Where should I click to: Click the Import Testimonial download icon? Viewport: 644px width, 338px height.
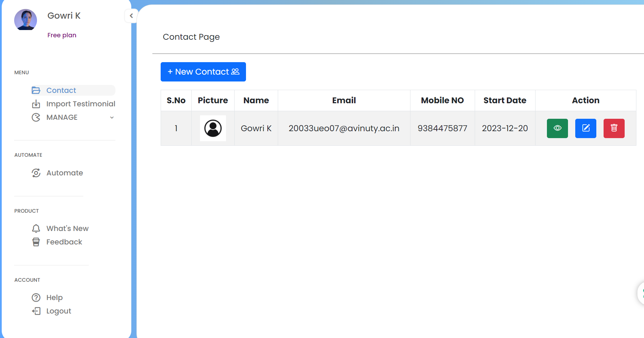click(x=36, y=104)
